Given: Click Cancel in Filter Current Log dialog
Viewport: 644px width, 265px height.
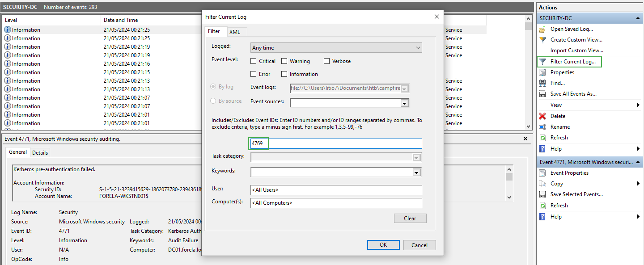Looking at the screenshot, I should click(x=419, y=245).
